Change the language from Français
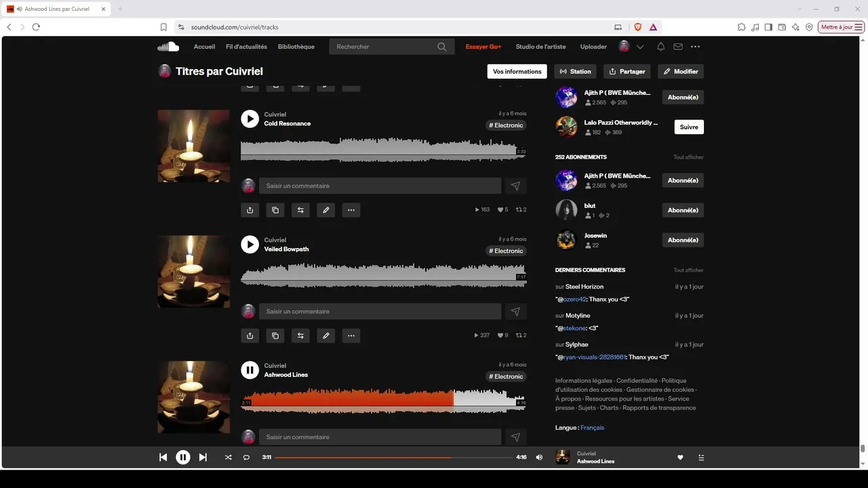 click(592, 428)
